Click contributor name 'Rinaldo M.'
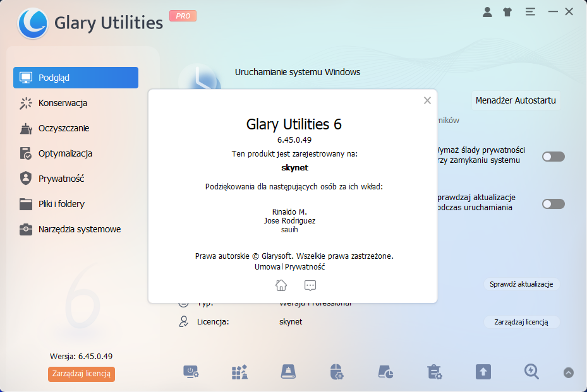587x392 pixels. 289,211
